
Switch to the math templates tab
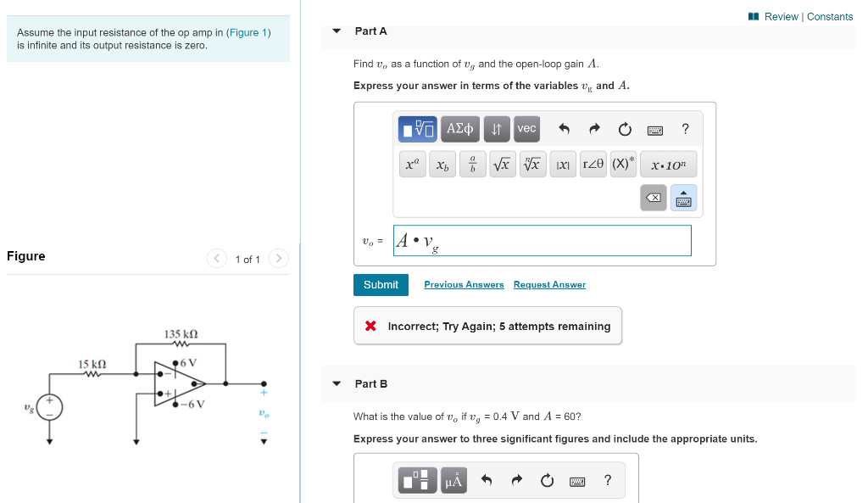point(416,128)
